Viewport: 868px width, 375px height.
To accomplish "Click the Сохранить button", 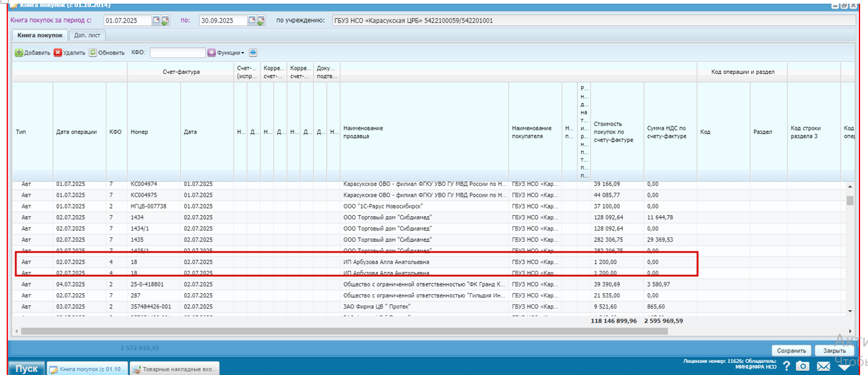I will click(x=791, y=351).
